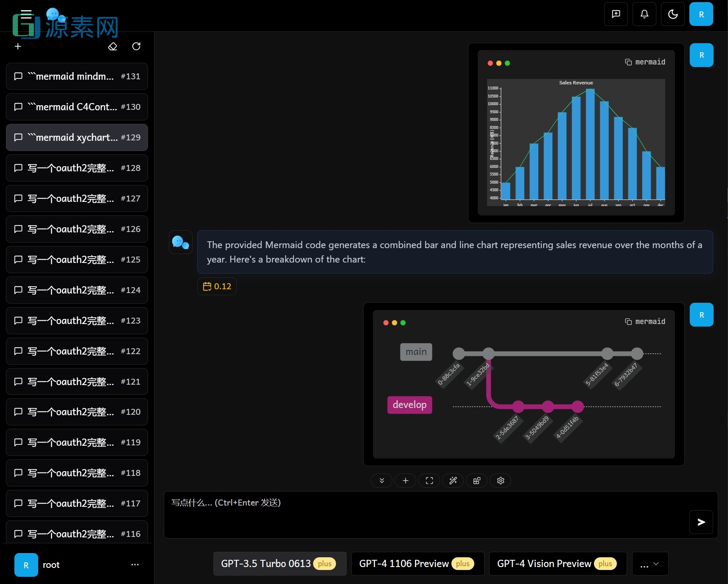Click the magic wand icon above input
Screen dimensions: 728x584
[x=453, y=481]
